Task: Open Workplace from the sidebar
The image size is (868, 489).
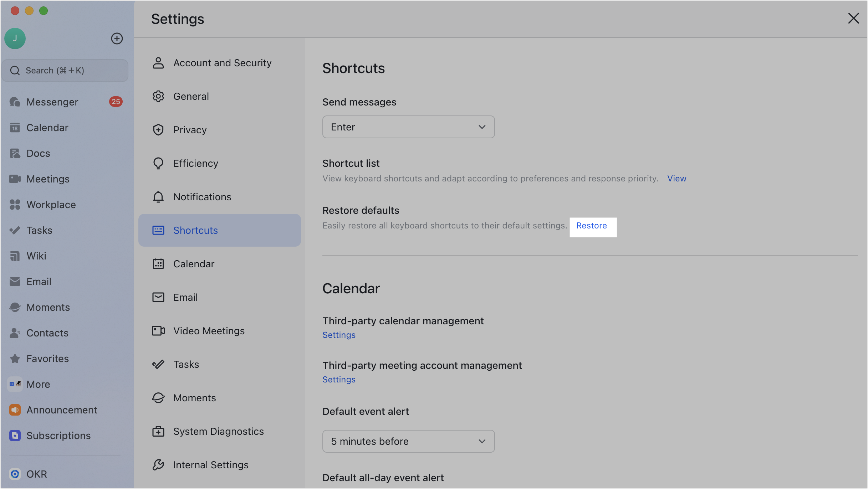Action: (51, 204)
